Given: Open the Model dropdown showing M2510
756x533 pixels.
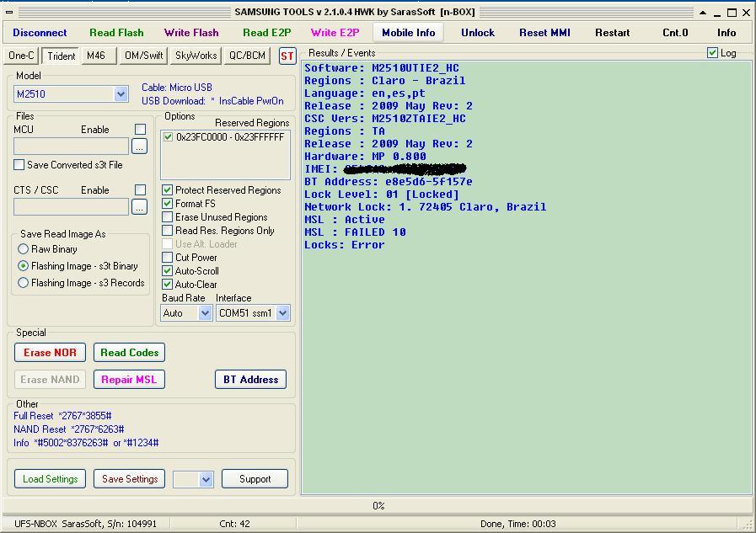Looking at the screenshot, I should tap(121, 94).
